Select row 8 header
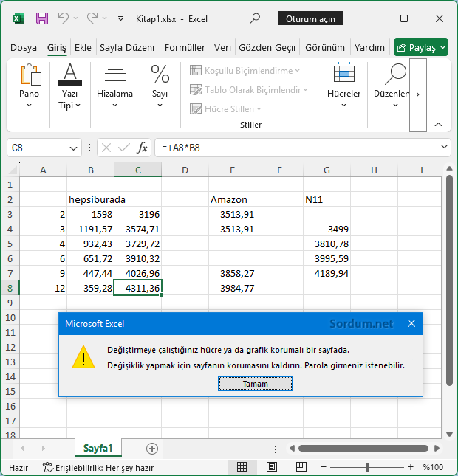Screen dimensions: 458x476 click(x=10, y=288)
